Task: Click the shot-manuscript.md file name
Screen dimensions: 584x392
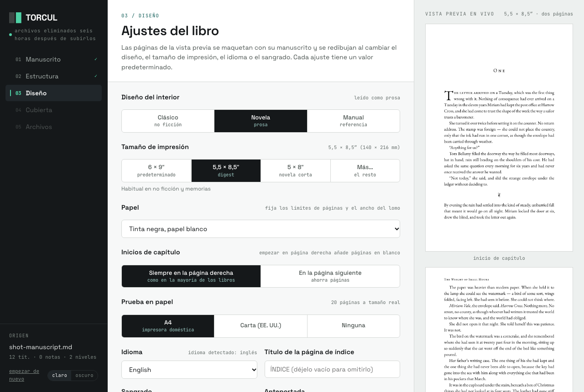Action: (x=41, y=347)
